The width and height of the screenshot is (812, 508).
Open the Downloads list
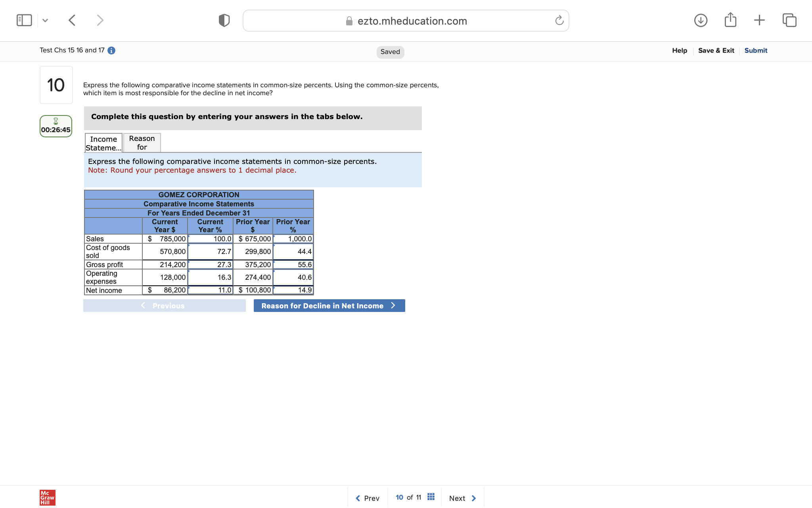701,20
